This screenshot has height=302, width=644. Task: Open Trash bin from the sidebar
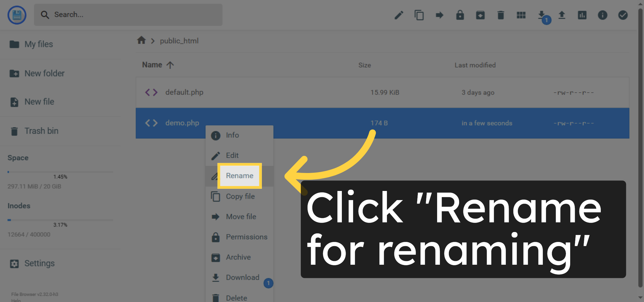pos(41,131)
